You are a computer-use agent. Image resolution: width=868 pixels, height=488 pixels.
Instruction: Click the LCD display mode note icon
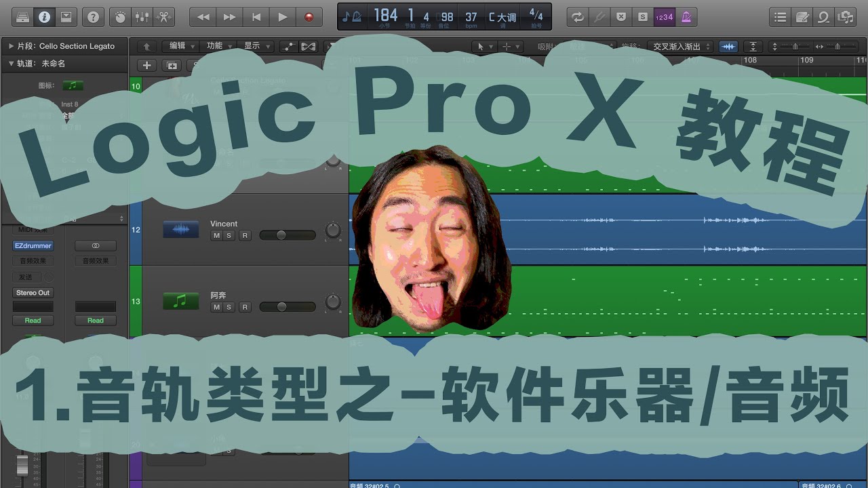[x=352, y=16]
